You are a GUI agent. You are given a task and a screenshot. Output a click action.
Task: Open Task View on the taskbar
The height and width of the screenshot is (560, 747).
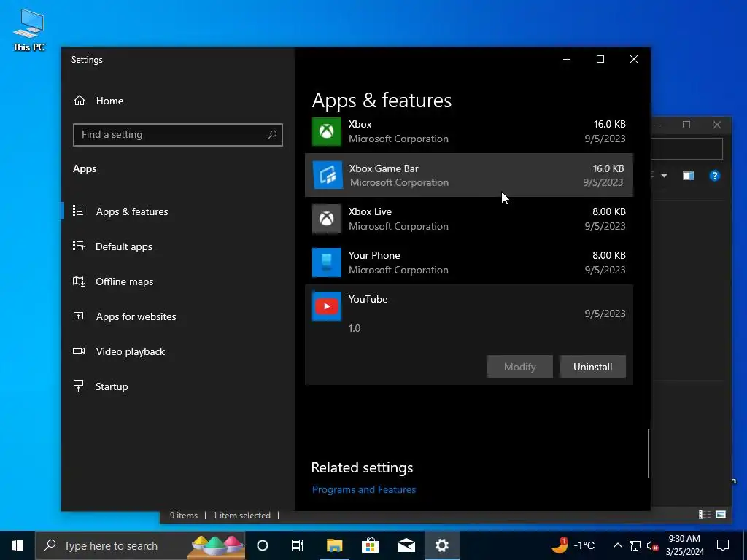click(x=298, y=545)
